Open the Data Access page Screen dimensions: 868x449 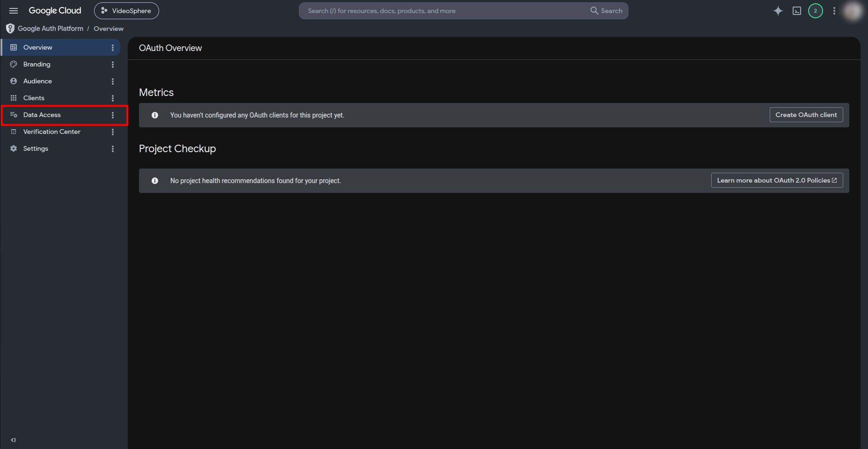pos(60,115)
